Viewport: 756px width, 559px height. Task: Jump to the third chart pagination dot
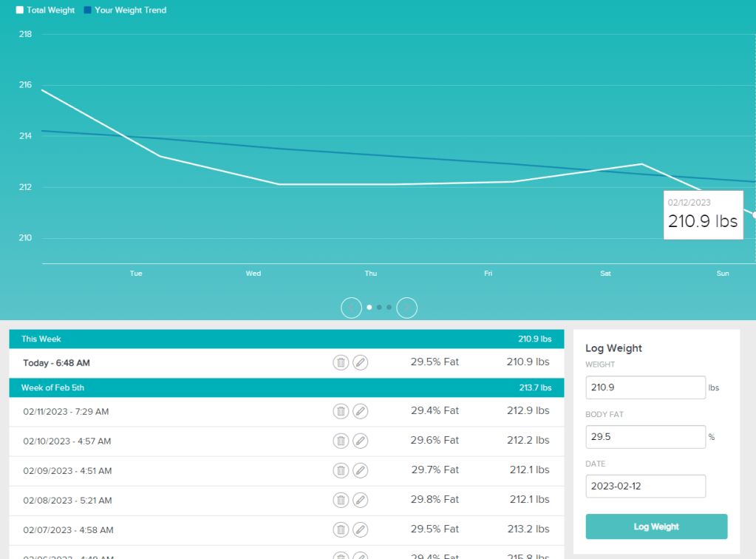[389, 308]
